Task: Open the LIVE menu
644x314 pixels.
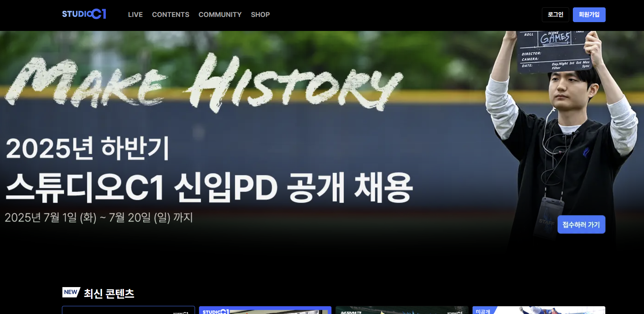Action: pos(135,15)
